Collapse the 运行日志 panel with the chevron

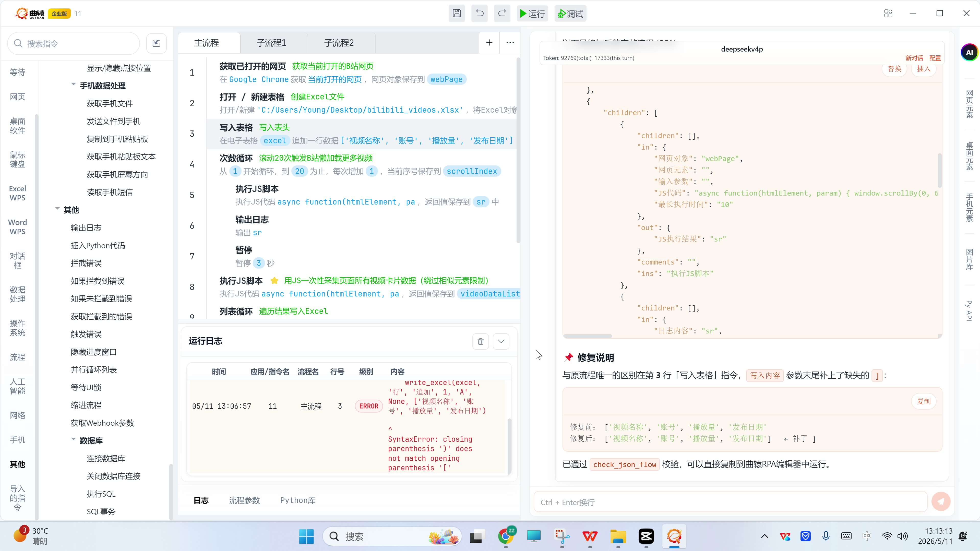click(x=501, y=341)
